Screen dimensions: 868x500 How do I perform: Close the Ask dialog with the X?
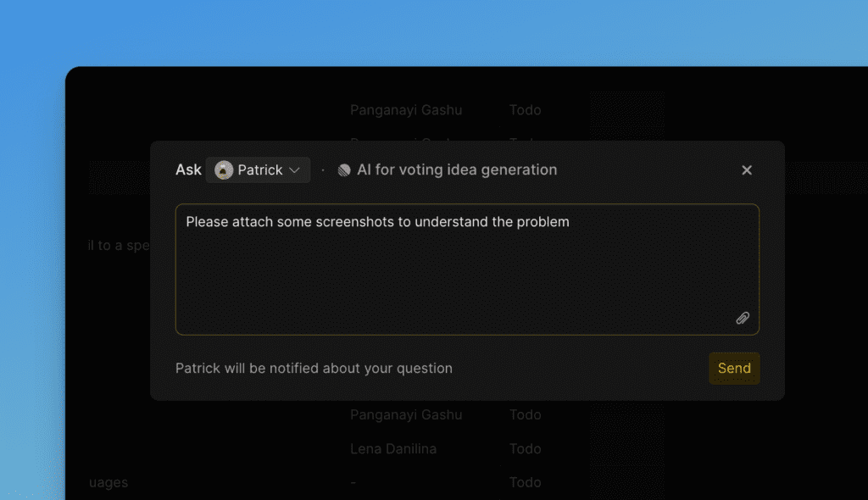[747, 170]
